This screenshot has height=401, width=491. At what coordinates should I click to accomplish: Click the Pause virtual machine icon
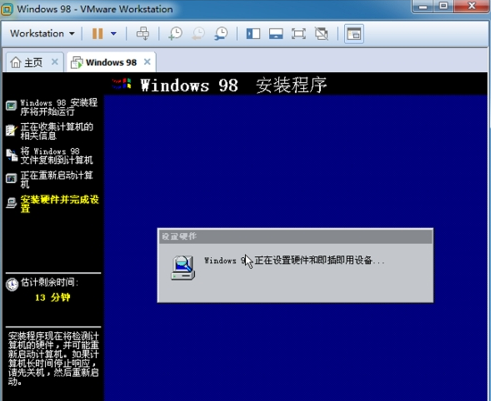[97, 34]
